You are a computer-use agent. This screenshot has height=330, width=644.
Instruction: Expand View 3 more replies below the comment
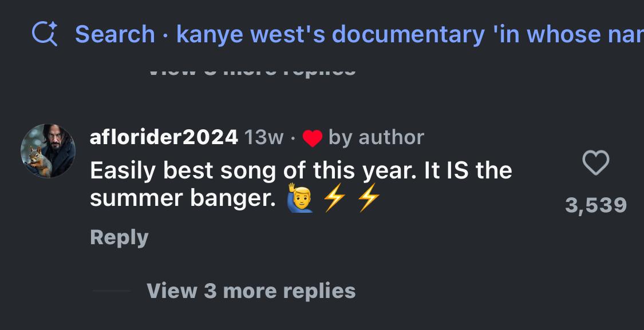pyautogui.click(x=251, y=291)
